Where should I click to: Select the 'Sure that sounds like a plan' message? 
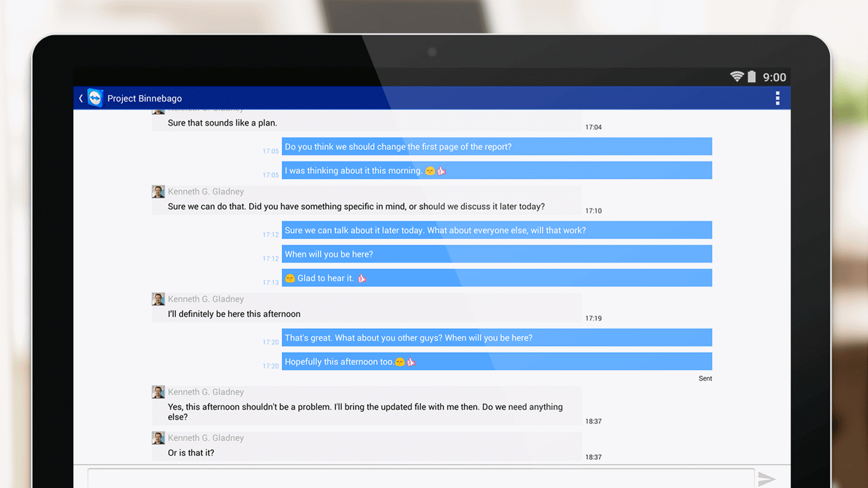point(222,123)
